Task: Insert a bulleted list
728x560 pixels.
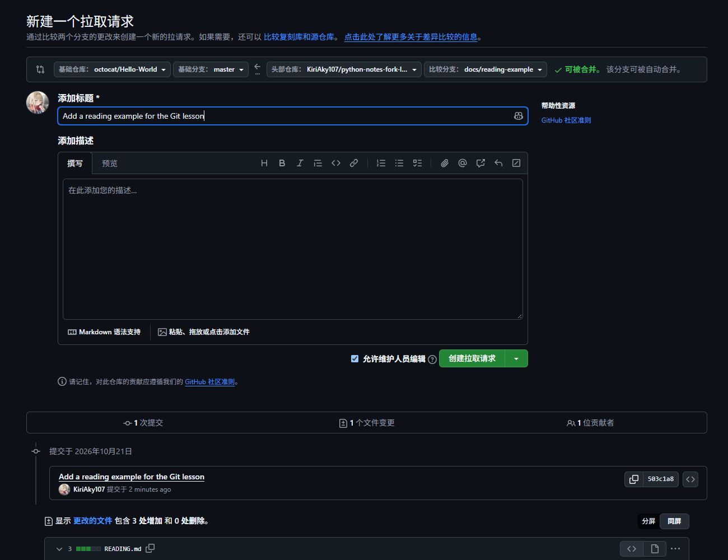Action: (399, 163)
